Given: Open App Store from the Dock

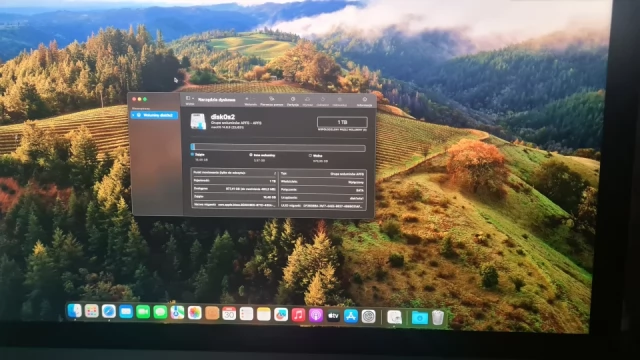Looking at the screenshot, I should point(351,316).
